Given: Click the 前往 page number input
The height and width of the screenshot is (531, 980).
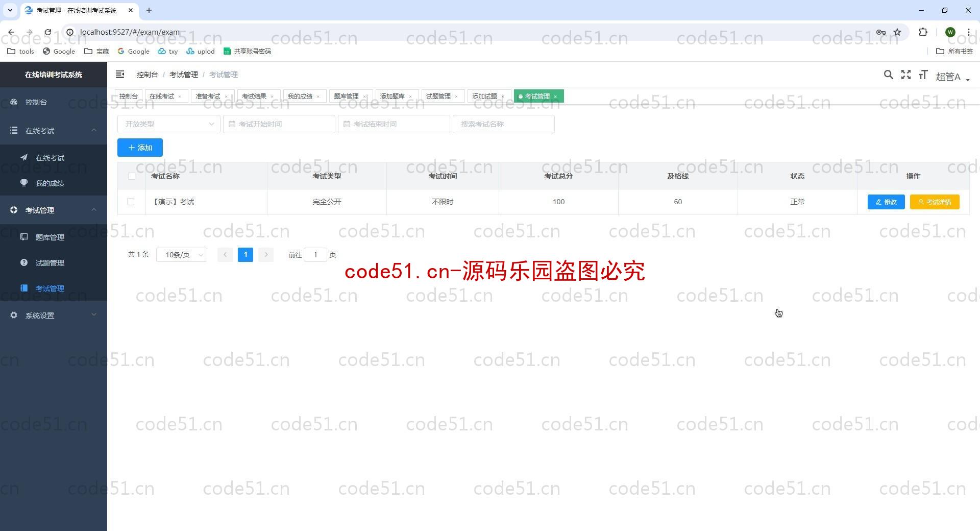Looking at the screenshot, I should 315,255.
